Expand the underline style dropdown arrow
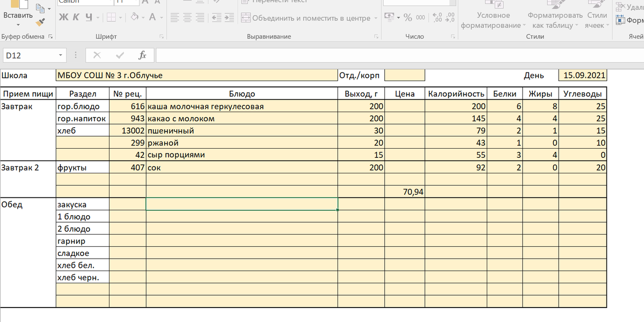 (x=97, y=18)
